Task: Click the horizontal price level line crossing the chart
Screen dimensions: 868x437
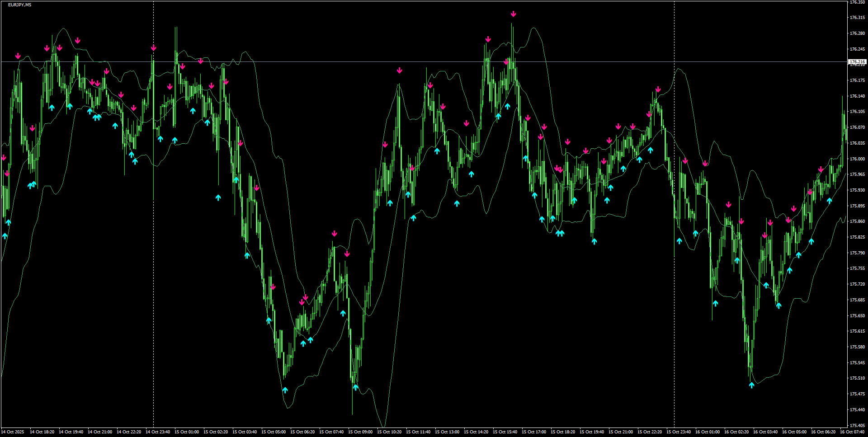Action: [316, 61]
